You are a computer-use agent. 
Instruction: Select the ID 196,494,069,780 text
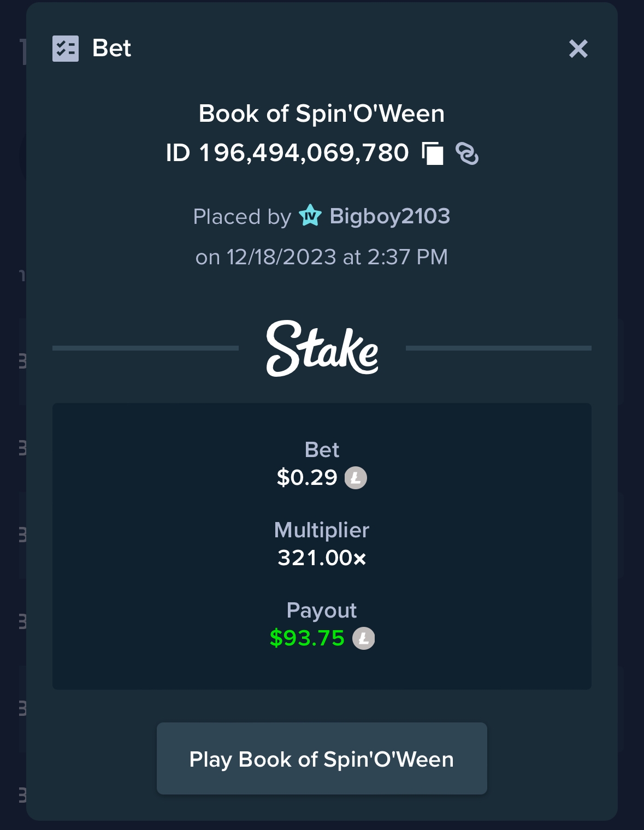coord(287,153)
